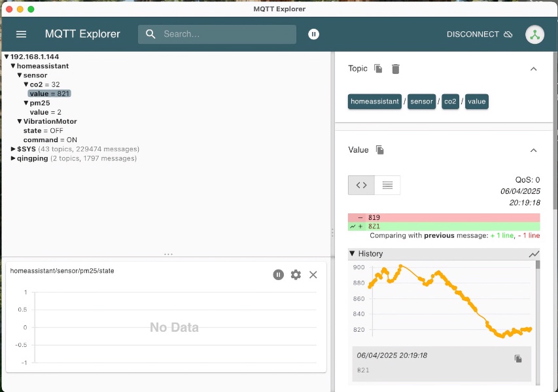Collapse the 192.168.1.144 root node

coord(7,57)
